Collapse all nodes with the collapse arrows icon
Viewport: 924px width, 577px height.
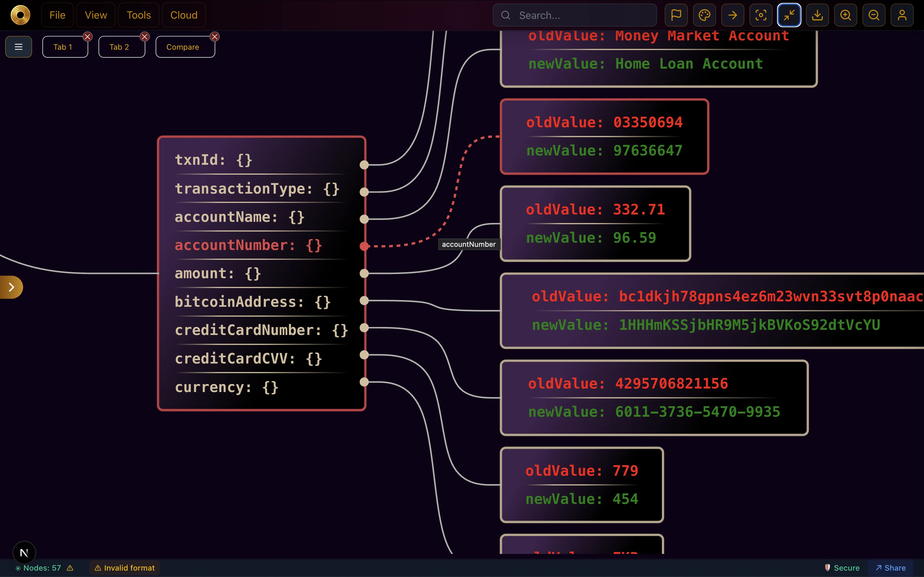tap(789, 15)
